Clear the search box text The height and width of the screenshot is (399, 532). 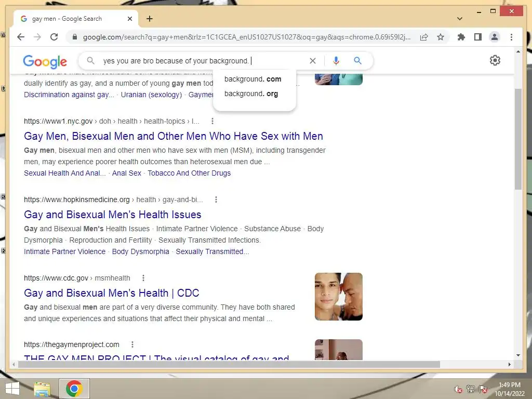click(x=312, y=61)
